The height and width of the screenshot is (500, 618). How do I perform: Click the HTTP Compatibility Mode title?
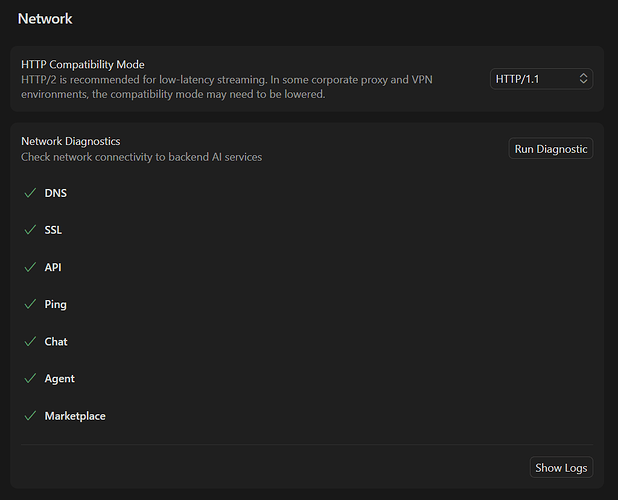pos(83,64)
